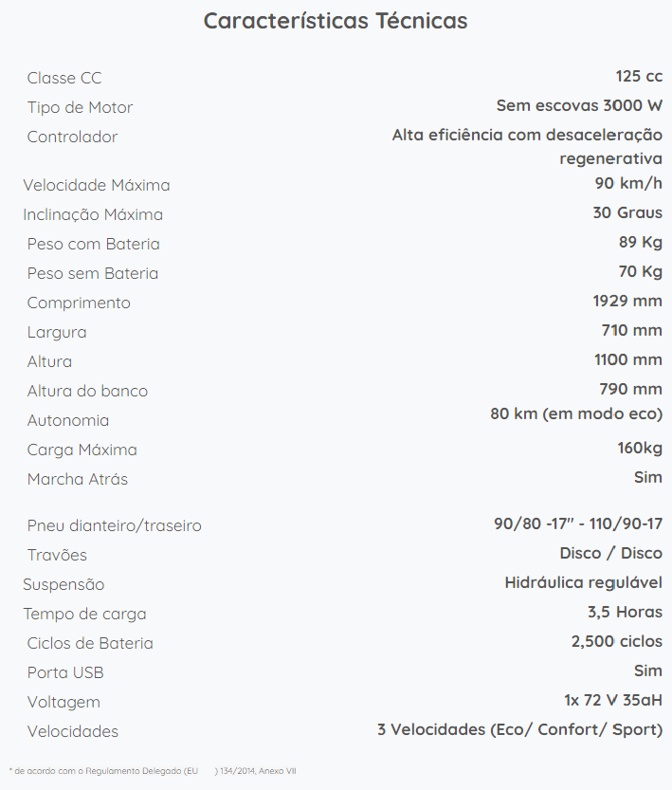This screenshot has height=790, width=672.
Task: Select the Classe CC label
Action: tap(64, 78)
